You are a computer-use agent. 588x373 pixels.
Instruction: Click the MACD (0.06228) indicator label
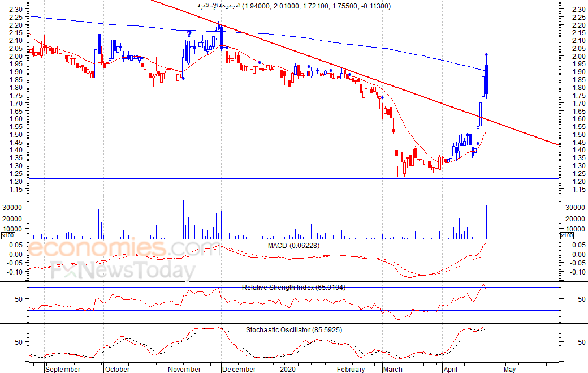tap(293, 246)
